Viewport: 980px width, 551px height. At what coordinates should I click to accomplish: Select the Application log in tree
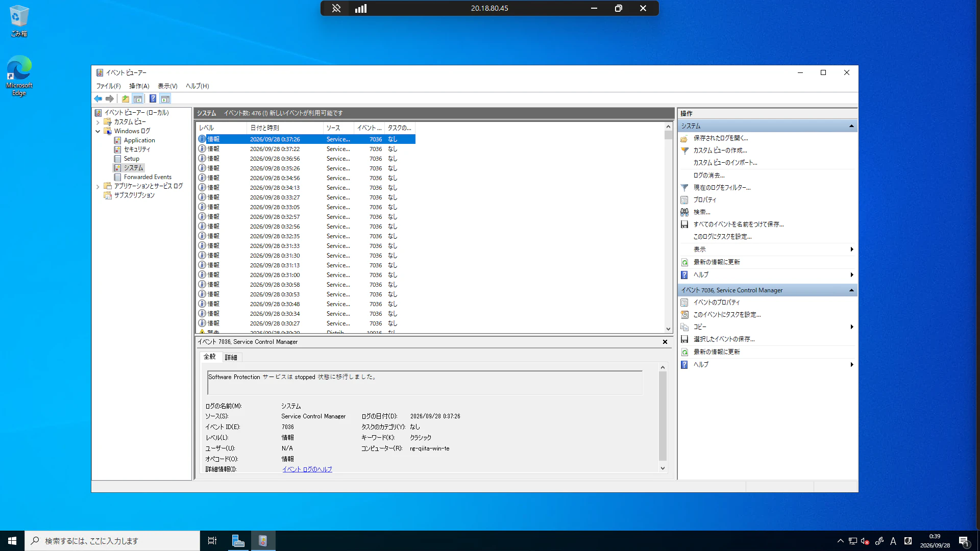[139, 140]
